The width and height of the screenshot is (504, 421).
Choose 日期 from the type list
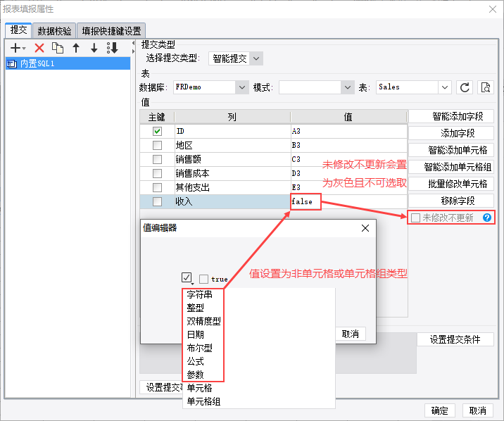[196, 334]
